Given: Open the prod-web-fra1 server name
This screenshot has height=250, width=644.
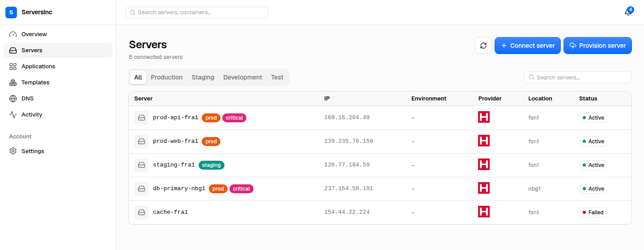Looking at the screenshot, I should coord(175,142).
